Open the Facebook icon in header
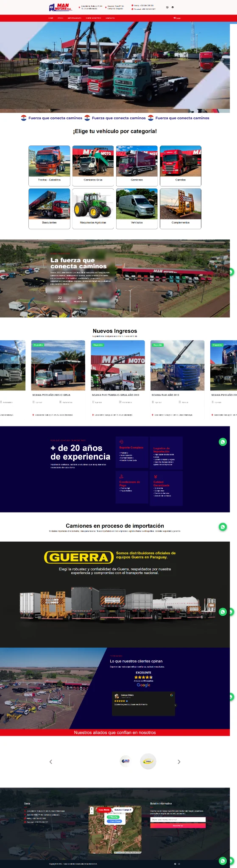The image size is (237, 868). click(x=173, y=7)
